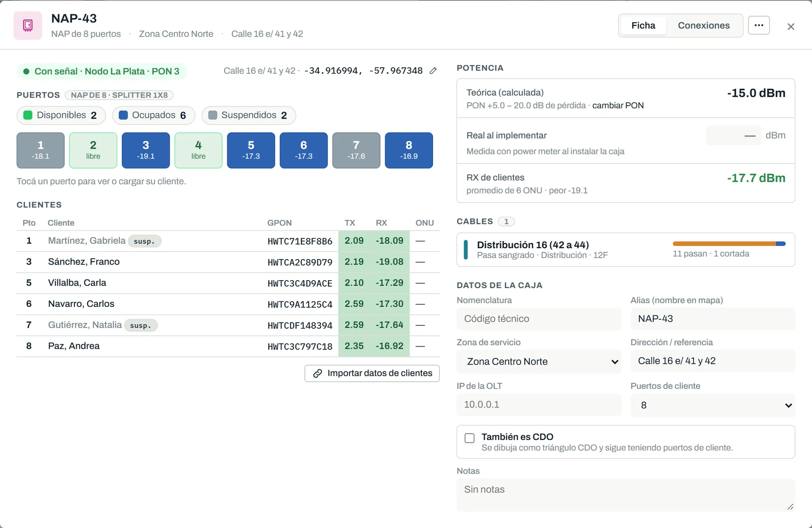Click the 11 pasan · 1 cortada label
Image resolution: width=812 pixels, height=528 pixels.
click(x=711, y=254)
